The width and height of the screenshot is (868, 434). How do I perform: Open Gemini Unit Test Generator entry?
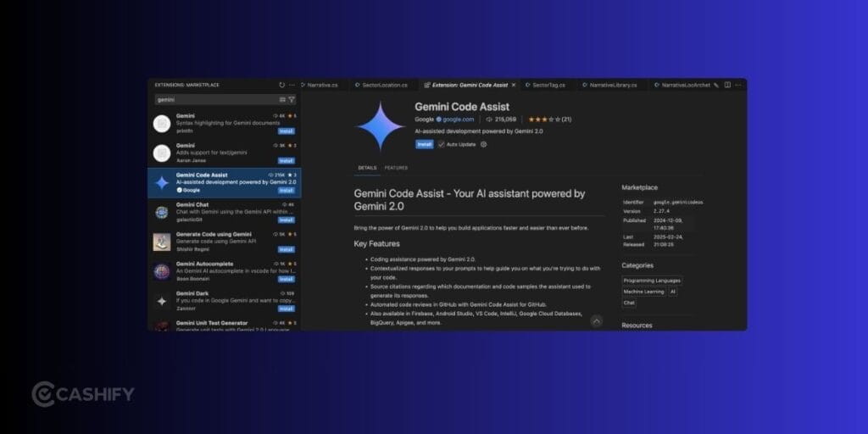(x=225, y=325)
